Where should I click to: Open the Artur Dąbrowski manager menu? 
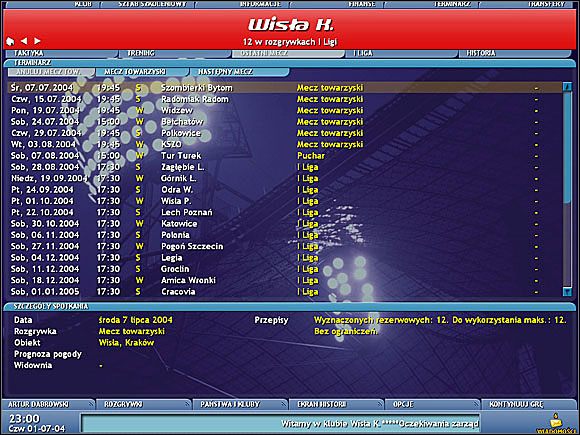coord(48,404)
